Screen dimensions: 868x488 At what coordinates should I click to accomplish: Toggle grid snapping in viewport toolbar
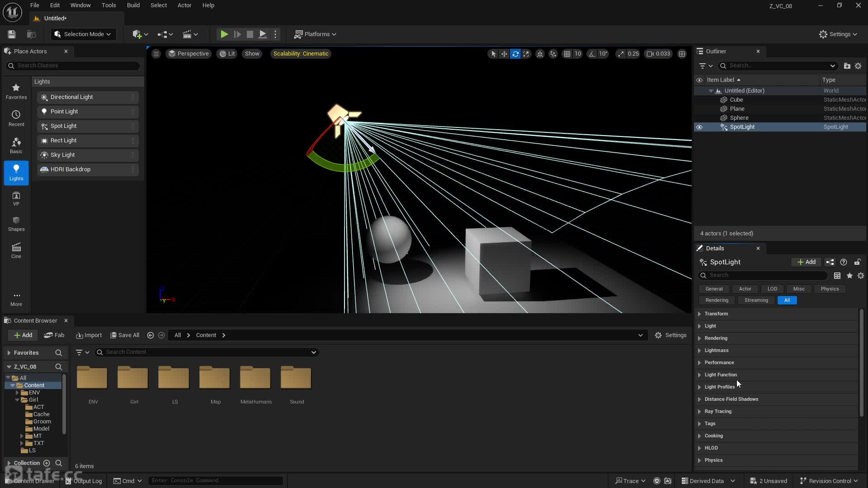pos(567,54)
